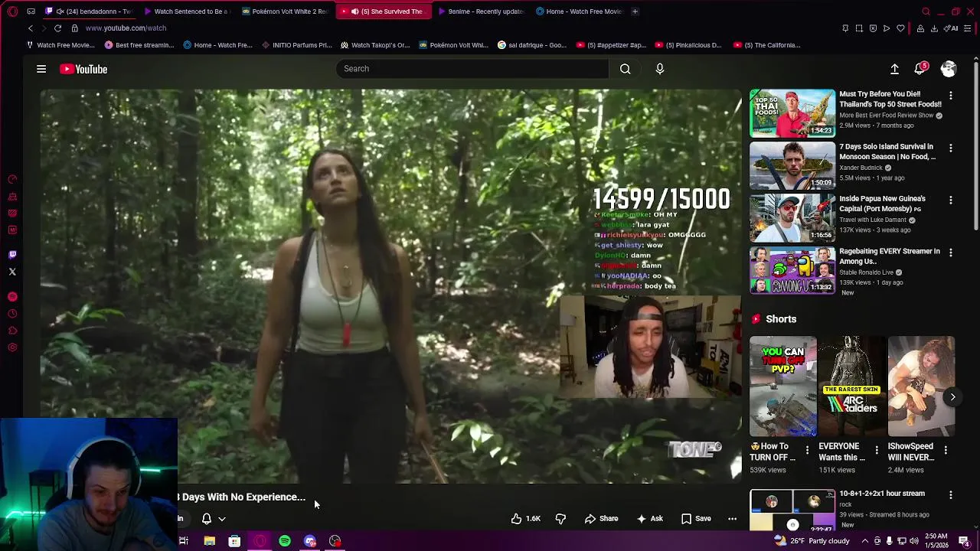Click the weather 26° Partly cloudy widget
The width and height of the screenshot is (980, 551).
pos(812,541)
